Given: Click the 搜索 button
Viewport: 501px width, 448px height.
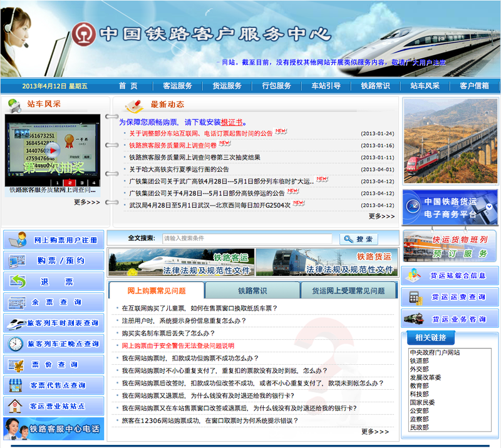Looking at the screenshot, I should tap(358, 239).
